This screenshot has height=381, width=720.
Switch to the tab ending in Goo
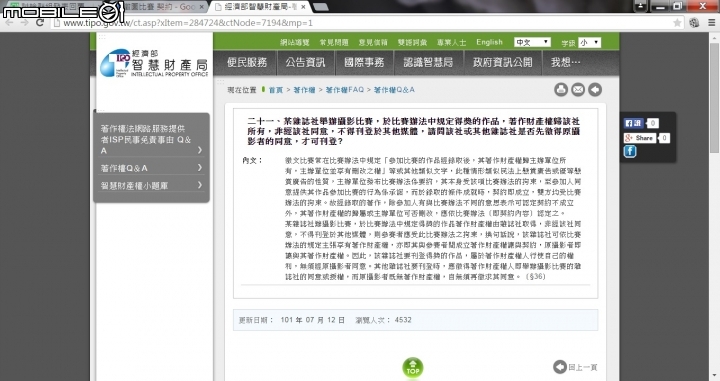coord(162,7)
